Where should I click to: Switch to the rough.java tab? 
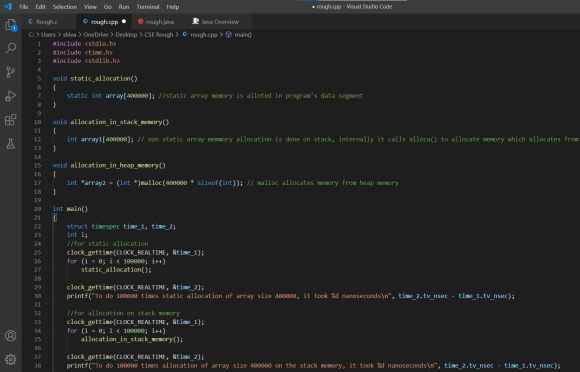[159, 22]
